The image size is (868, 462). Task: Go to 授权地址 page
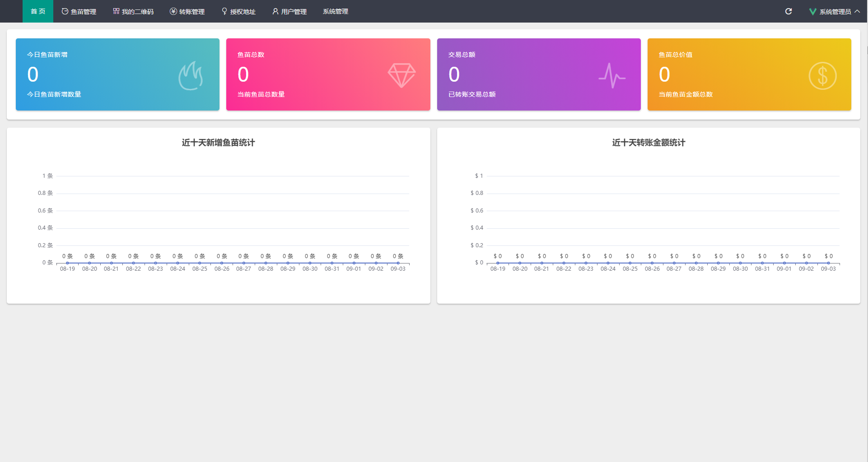tap(238, 11)
